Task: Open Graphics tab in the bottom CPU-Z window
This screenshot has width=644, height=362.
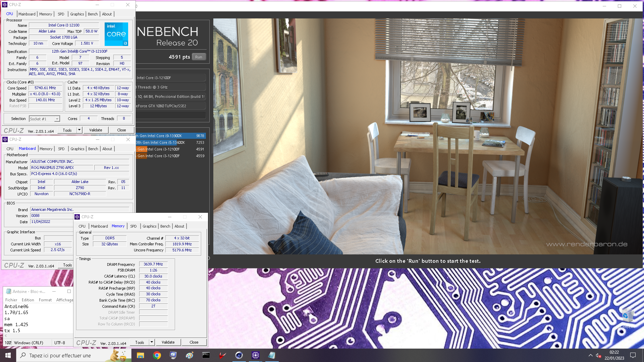Action: (149, 226)
